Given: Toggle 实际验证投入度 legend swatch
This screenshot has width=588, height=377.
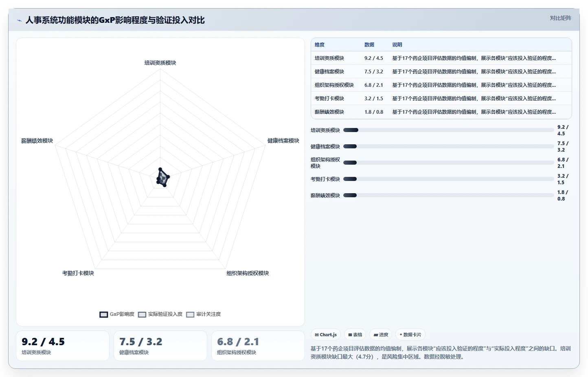Looking at the screenshot, I should pos(142,314).
